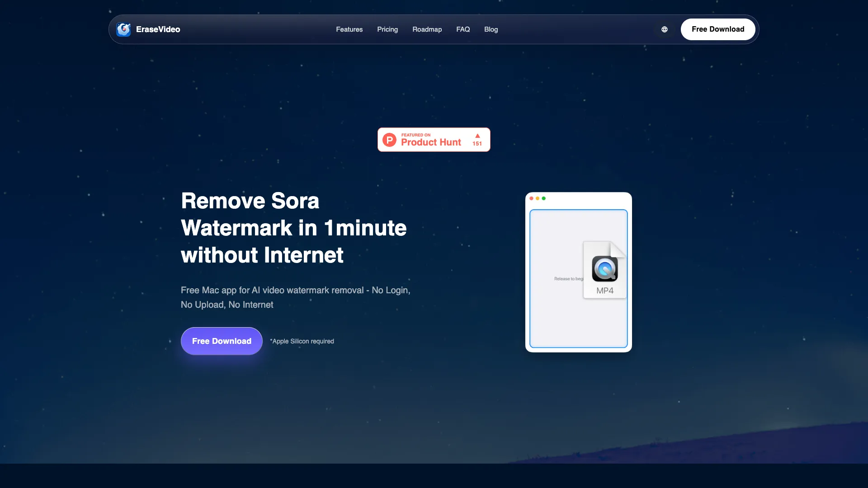Screen dimensions: 868x488
Task: Open the Blog page
Action: click(491, 29)
